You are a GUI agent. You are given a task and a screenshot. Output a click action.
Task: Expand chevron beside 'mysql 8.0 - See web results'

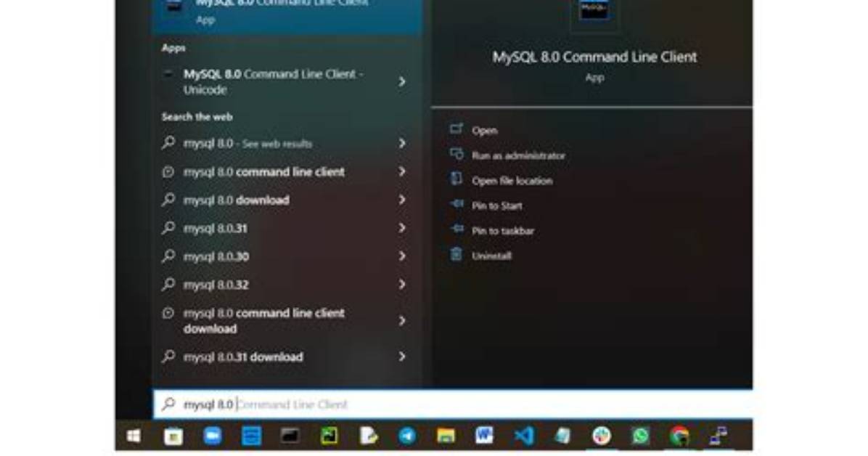pos(403,144)
